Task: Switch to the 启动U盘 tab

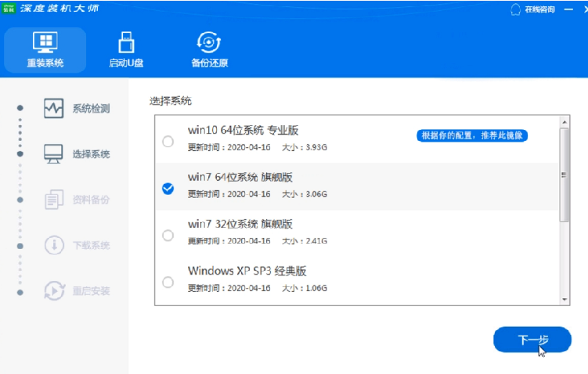Action: (x=126, y=50)
